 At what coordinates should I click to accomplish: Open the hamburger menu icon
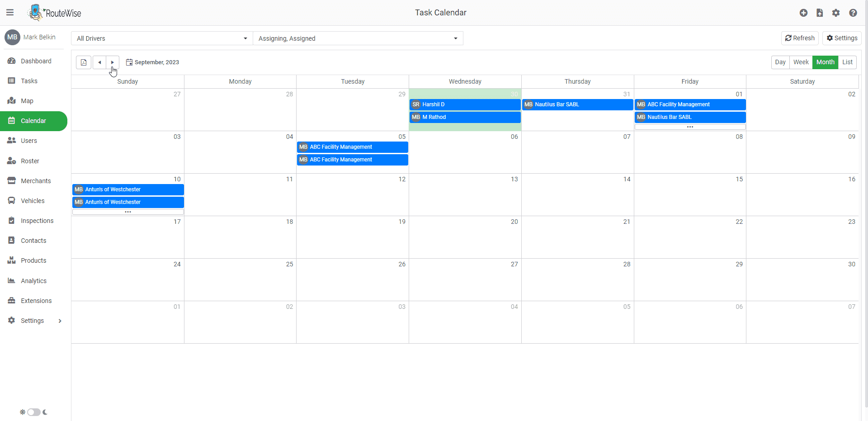tap(10, 12)
